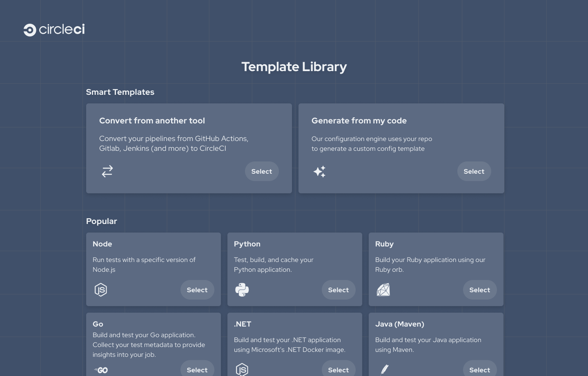Click the Convert from another tool title

152,121
